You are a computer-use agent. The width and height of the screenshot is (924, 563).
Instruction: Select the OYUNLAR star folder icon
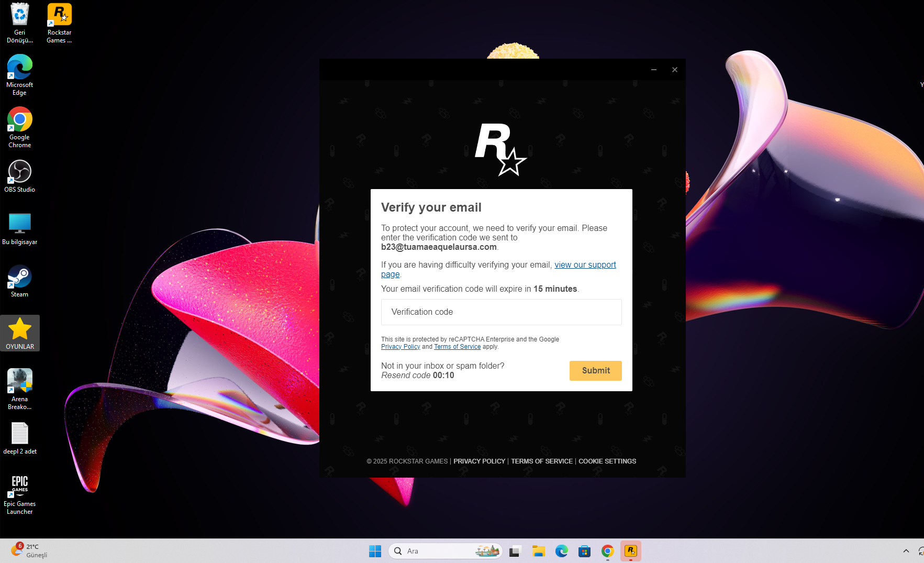[x=20, y=333]
